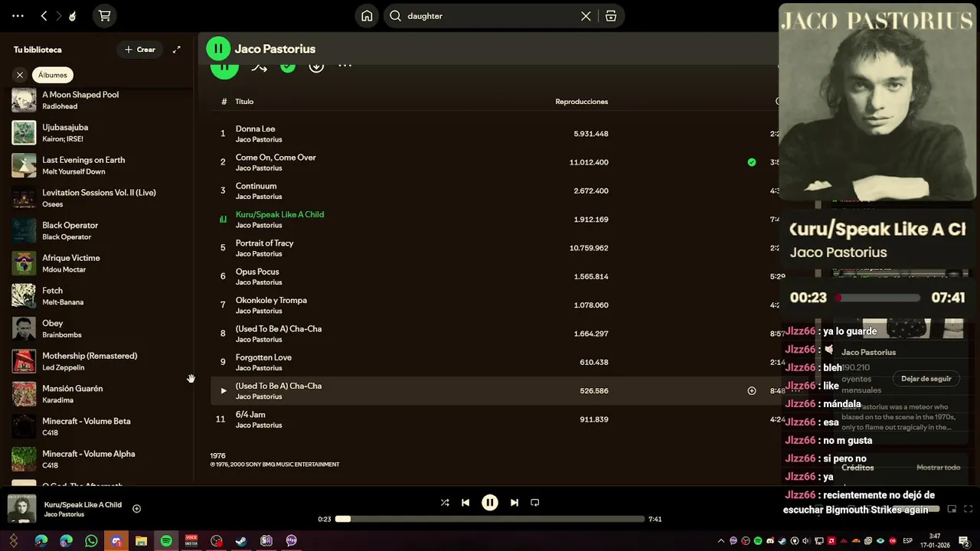
Task: Click the Mostrar todo credits link
Action: pyautogui.click(x=939, y=468)
